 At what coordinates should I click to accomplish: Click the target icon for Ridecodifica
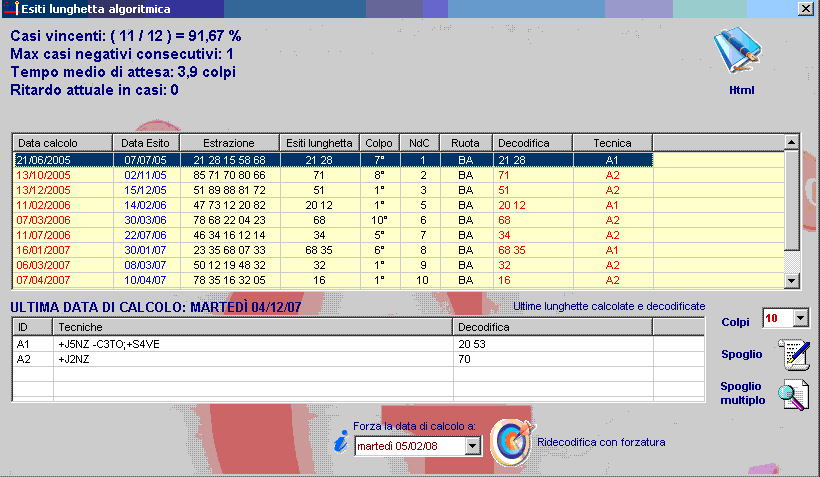tap(510, 441)
